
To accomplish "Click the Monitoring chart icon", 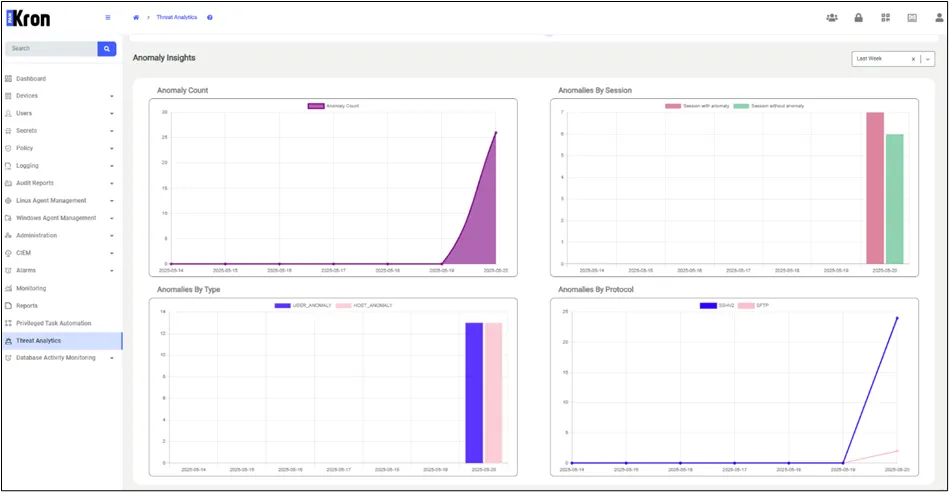I will pos(8,289).
